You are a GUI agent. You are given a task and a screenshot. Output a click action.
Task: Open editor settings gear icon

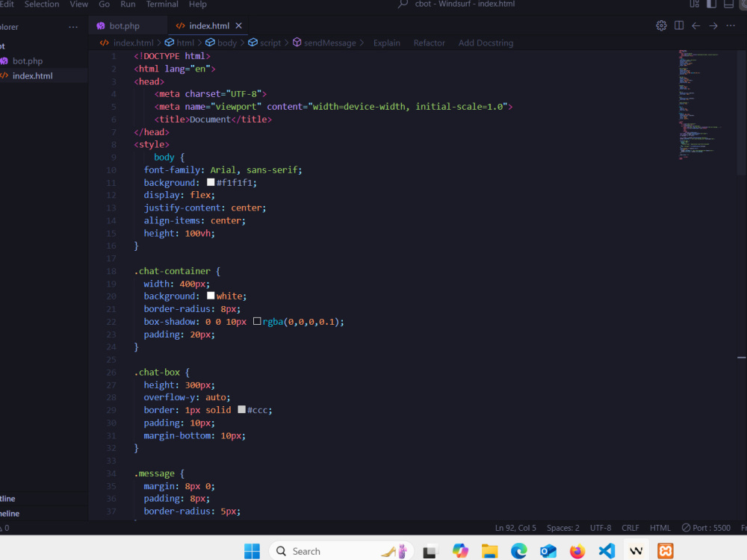coord(661,25)
